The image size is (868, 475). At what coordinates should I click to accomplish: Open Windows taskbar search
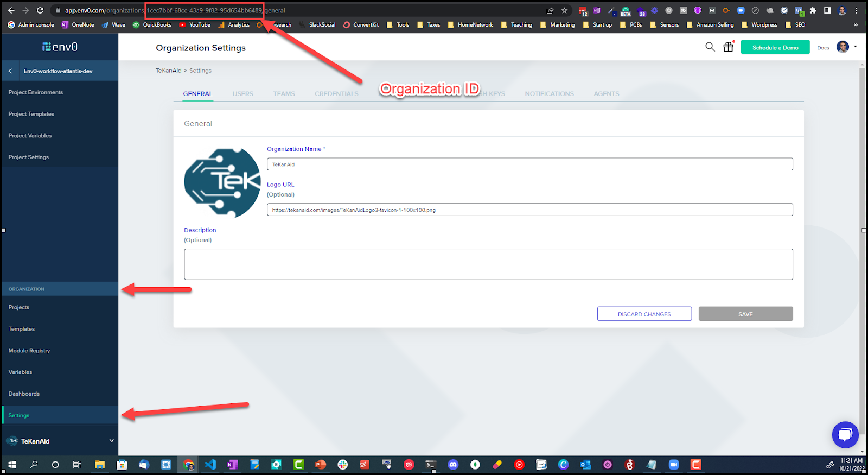tap(34, 465)
